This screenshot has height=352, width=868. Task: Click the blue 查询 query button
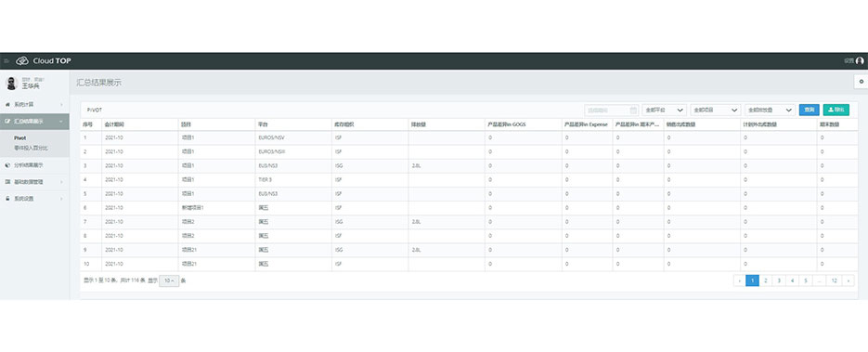[810, 111]
